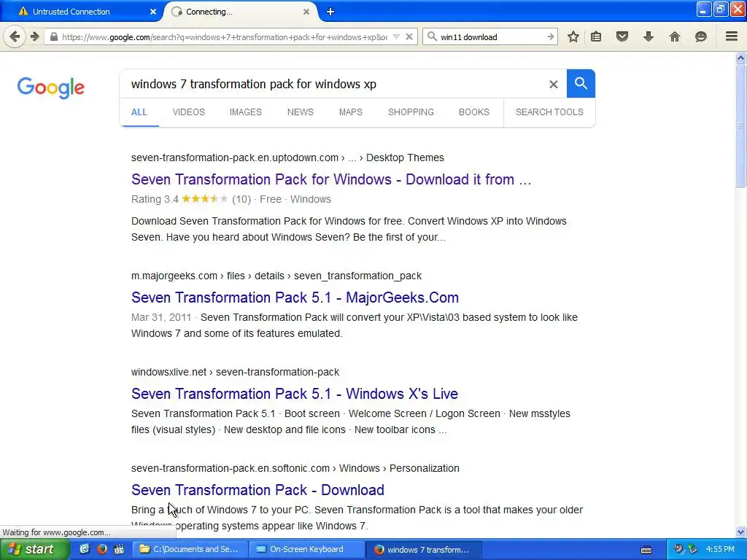Click the page scrollbar up arrow

tap(741, 58)
